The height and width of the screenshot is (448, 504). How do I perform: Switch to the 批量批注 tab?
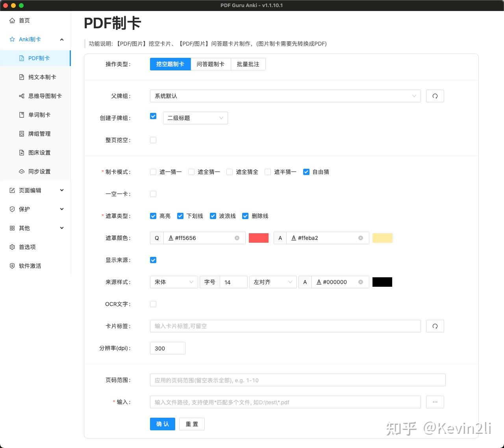pyautogui.click(x=248, y=64)
